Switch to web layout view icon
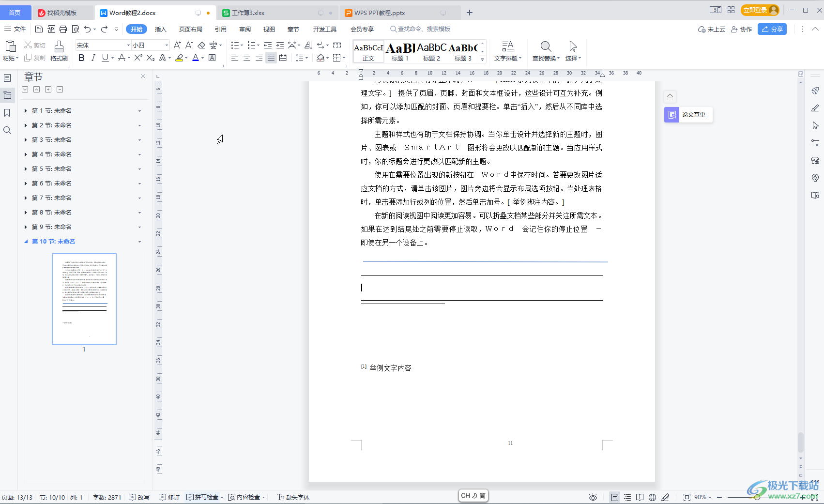 click(x=652, y=497)
